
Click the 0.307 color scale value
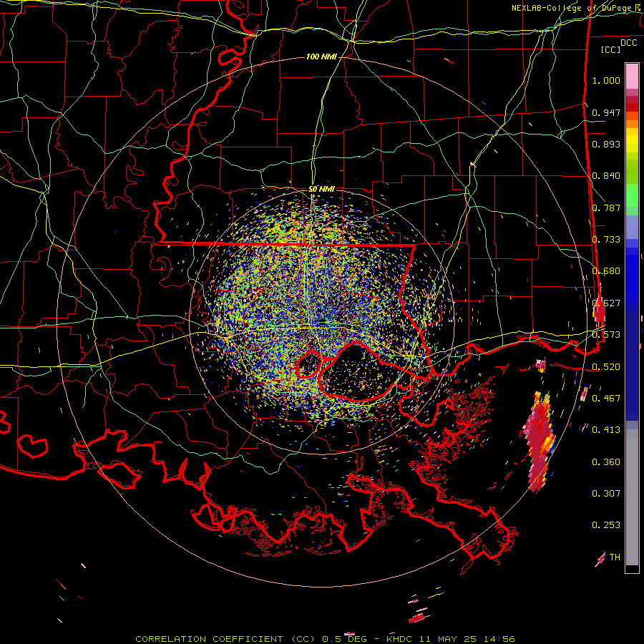606,493
